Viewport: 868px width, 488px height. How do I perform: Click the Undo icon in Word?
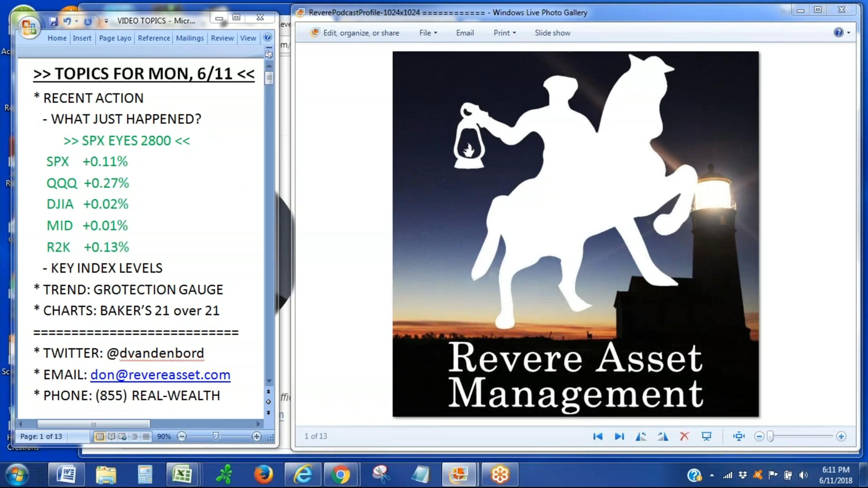point(67,21)
